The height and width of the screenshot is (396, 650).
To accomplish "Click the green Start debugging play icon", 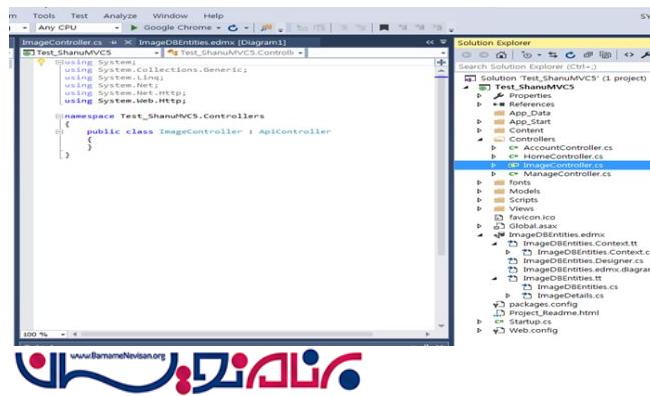I will point(133,28).
